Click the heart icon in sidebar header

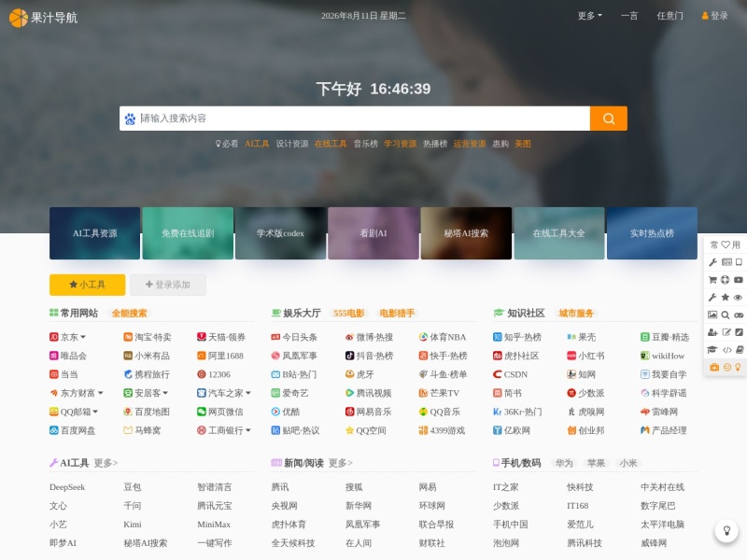(x=726, y=245)
